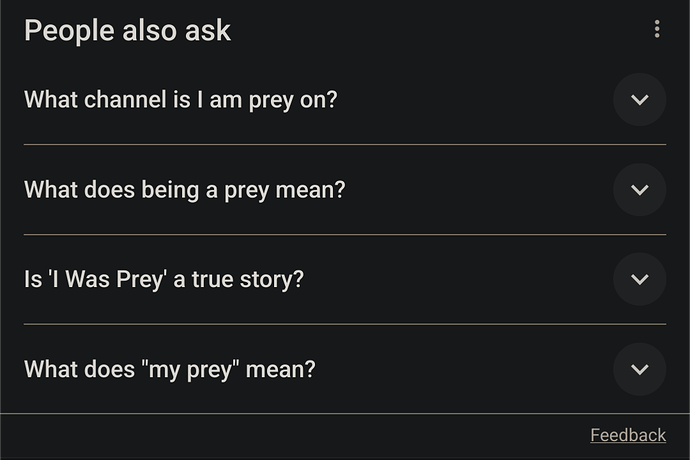
Task: Reveal the answer about I Was Prey being true
Action: point(163,280)
